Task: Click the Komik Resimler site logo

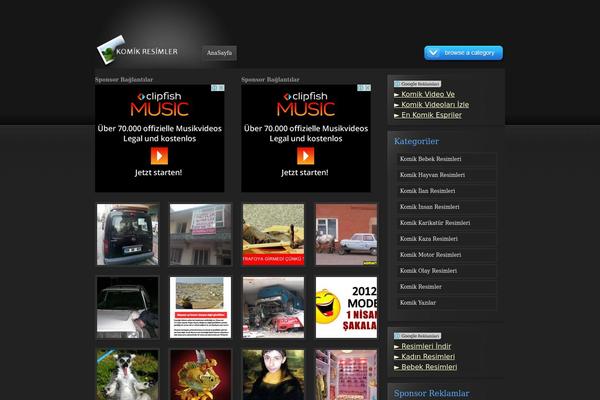Action: 138,50
